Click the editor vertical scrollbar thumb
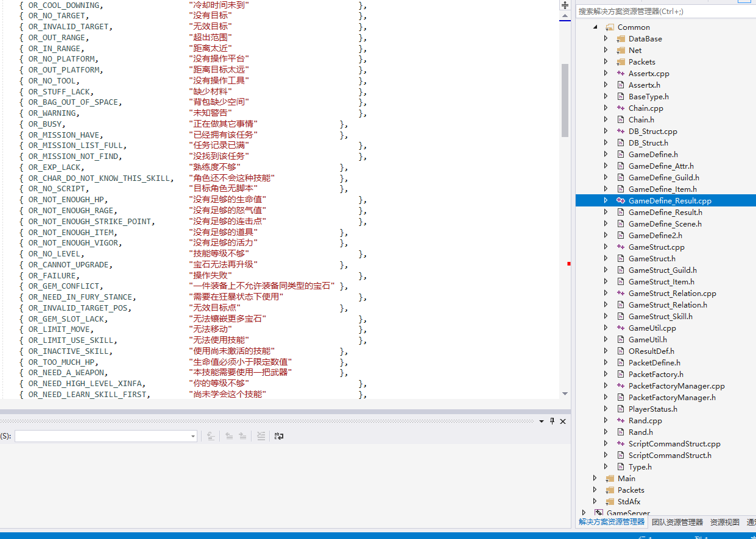756x539 pixels. coord(565,100)
